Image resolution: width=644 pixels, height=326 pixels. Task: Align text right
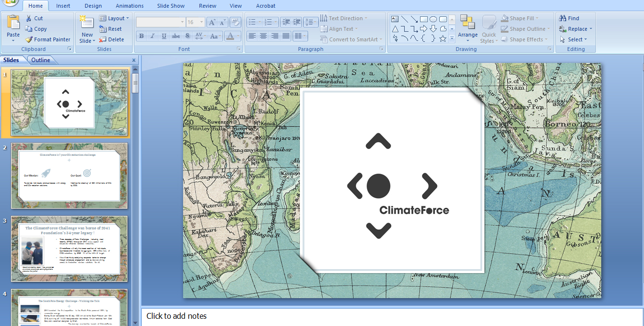pos(275,36)
